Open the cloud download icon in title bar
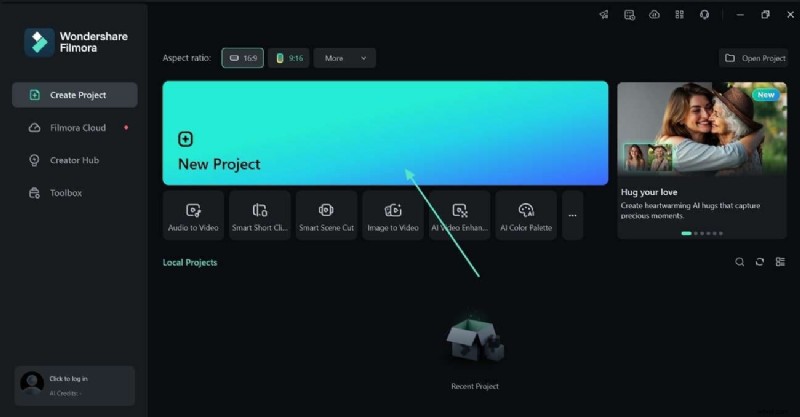Viewport: 800px width, 417px height. [x=655, y=15]
